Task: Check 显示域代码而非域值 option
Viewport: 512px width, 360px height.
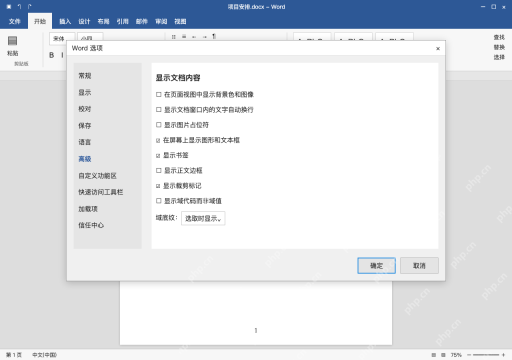Action: [159, 201]
